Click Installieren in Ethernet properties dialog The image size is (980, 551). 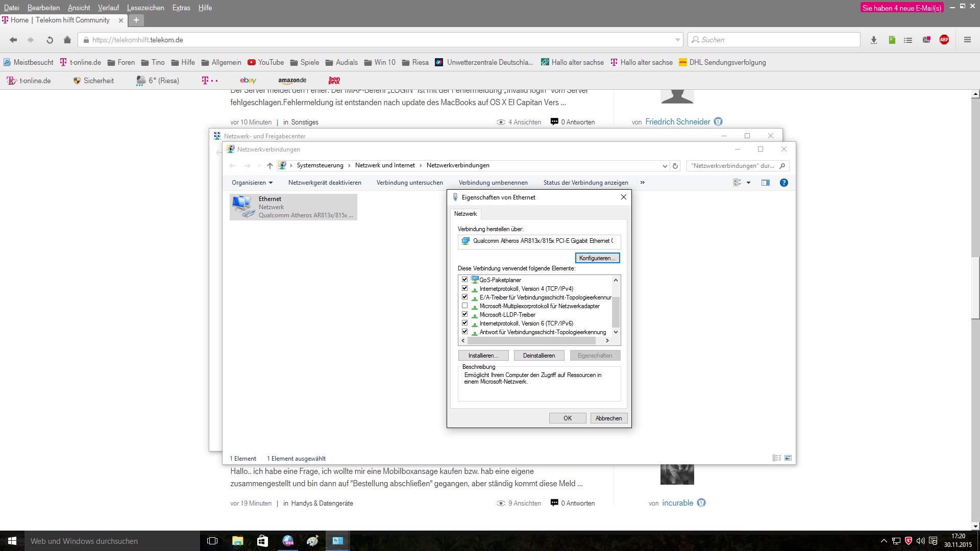[482, 355]
